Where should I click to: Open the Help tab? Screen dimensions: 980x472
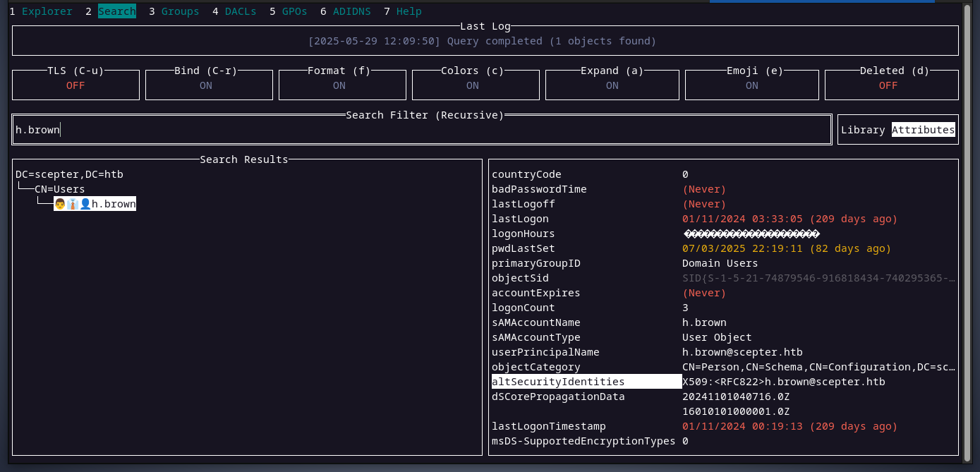pos(409,11)
